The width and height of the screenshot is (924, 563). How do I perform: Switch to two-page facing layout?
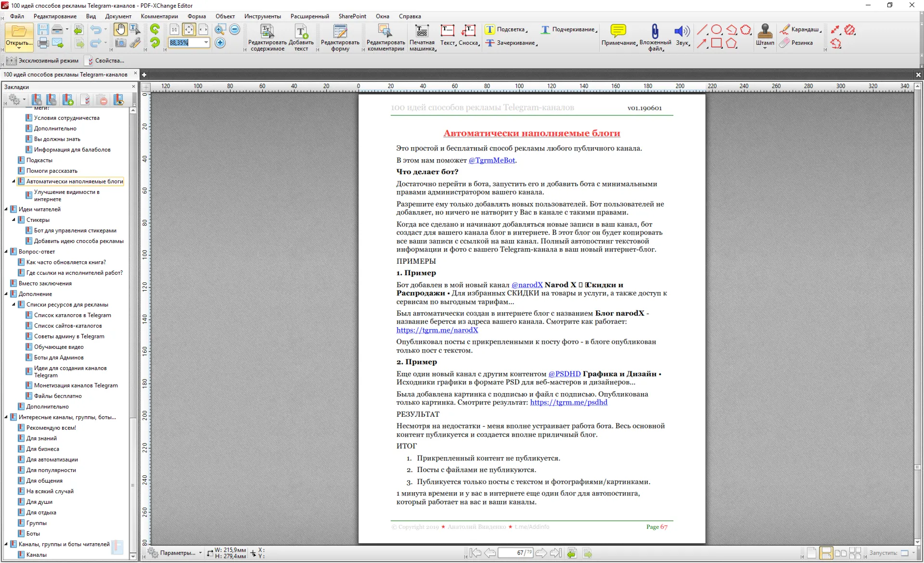tap(841, 553)
